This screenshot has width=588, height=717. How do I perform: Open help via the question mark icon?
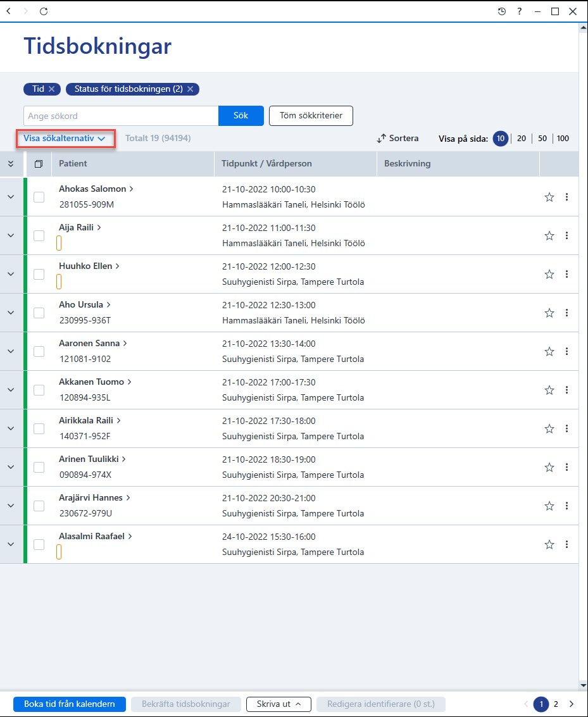520,11
